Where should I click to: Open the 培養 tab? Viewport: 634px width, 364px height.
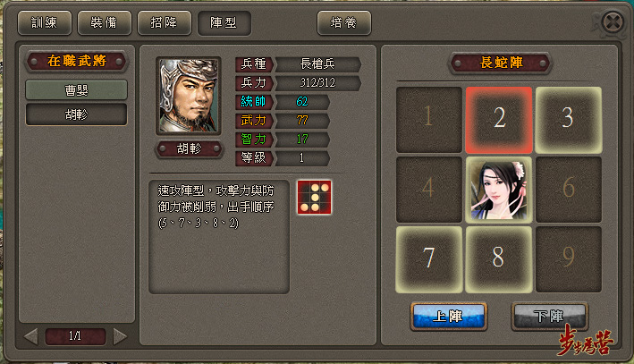(x=344, y=22)
